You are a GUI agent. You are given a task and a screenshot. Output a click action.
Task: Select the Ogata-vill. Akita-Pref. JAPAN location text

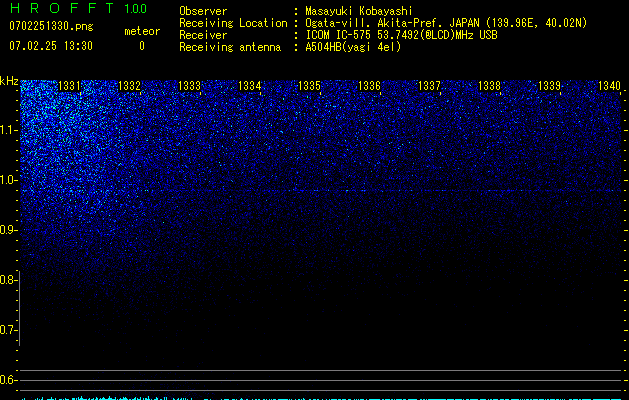446,23
